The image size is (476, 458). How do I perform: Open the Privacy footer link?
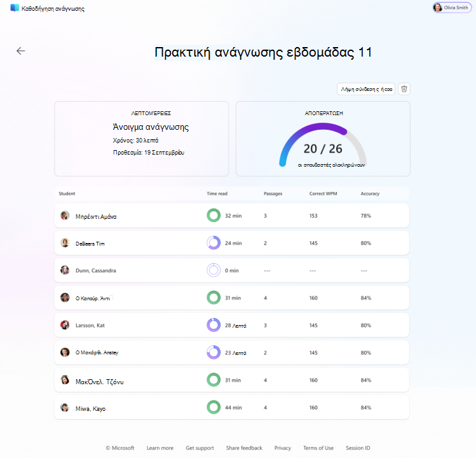283,448
